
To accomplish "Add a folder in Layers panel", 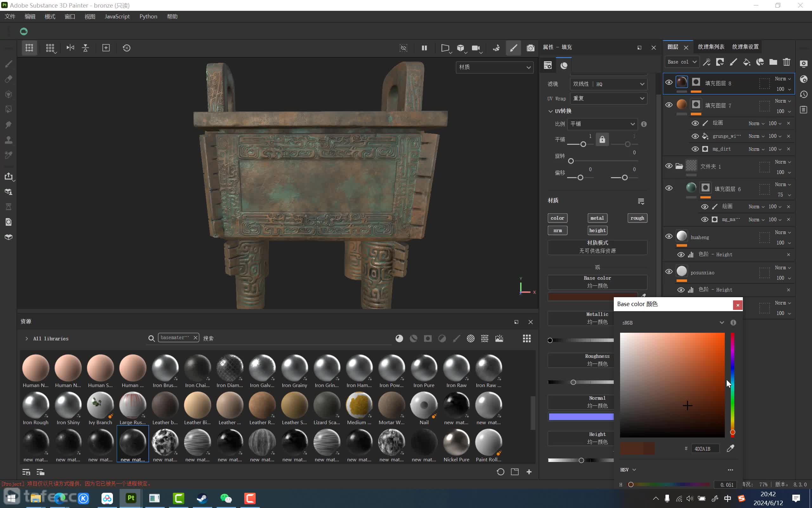I will coord(773,62).
